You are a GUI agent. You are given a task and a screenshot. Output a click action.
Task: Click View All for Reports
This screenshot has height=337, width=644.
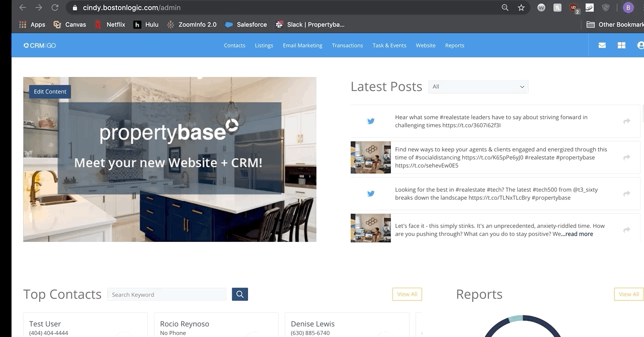629,294
